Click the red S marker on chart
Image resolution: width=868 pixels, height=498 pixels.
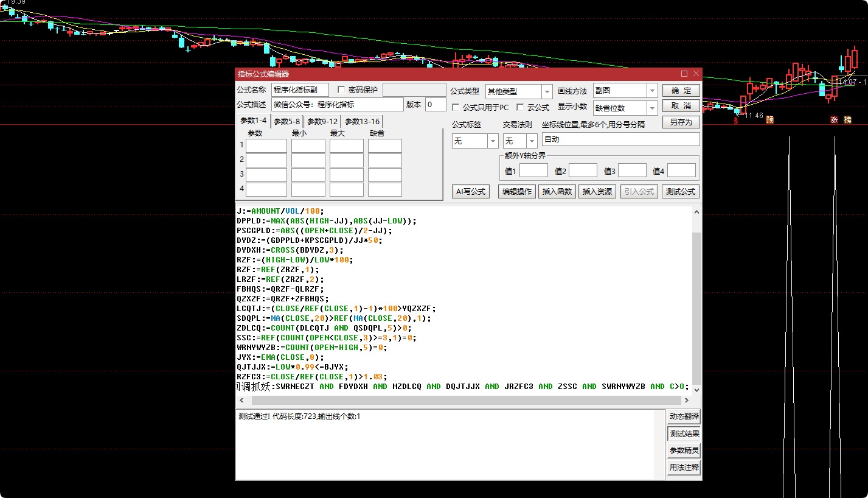click(736, 121)
